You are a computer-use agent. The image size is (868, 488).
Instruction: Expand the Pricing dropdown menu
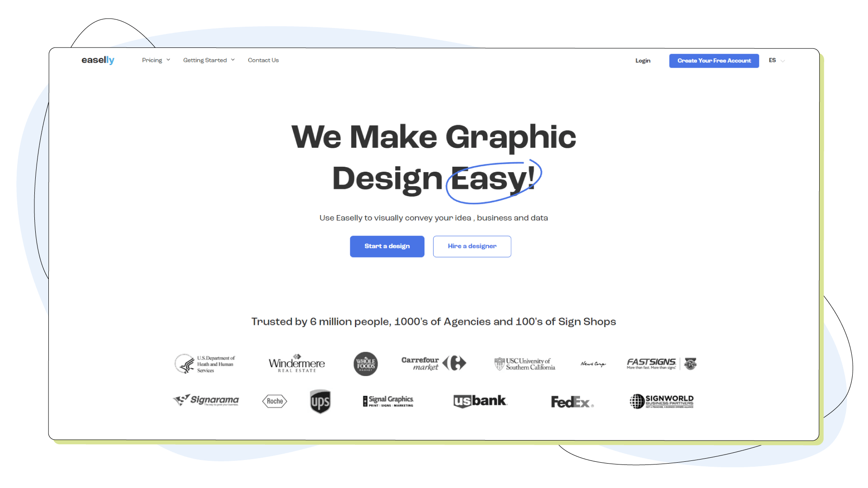coord(156,60)
